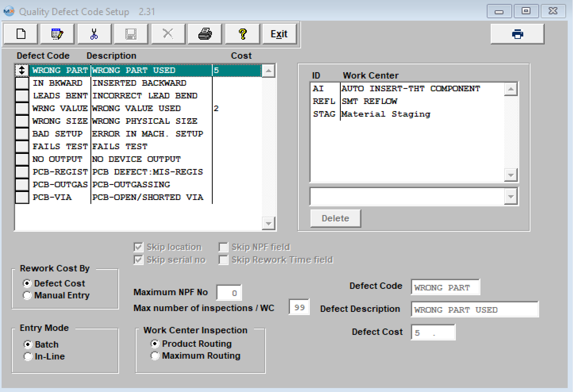Select the Maximum Routing option

tap(155, 355)
